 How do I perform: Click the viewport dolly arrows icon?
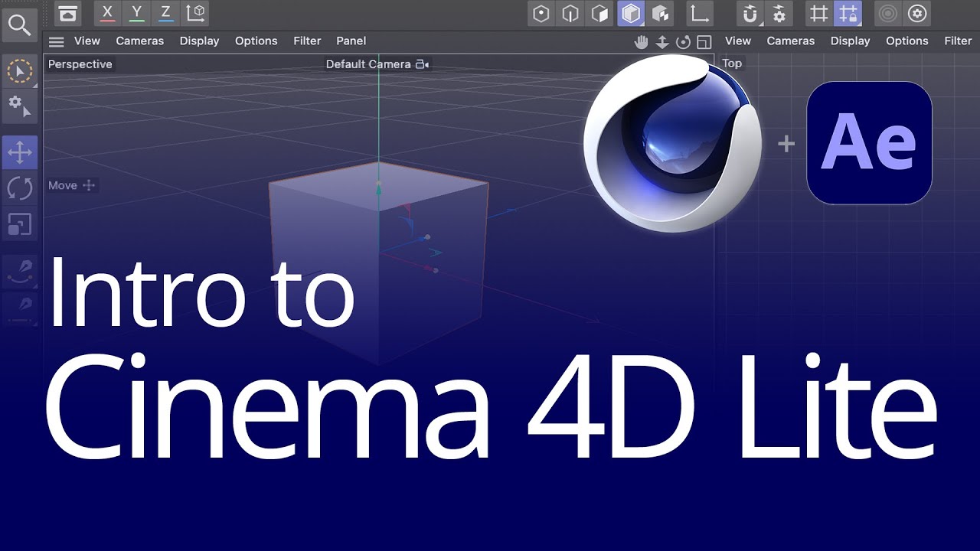point(663,42)
